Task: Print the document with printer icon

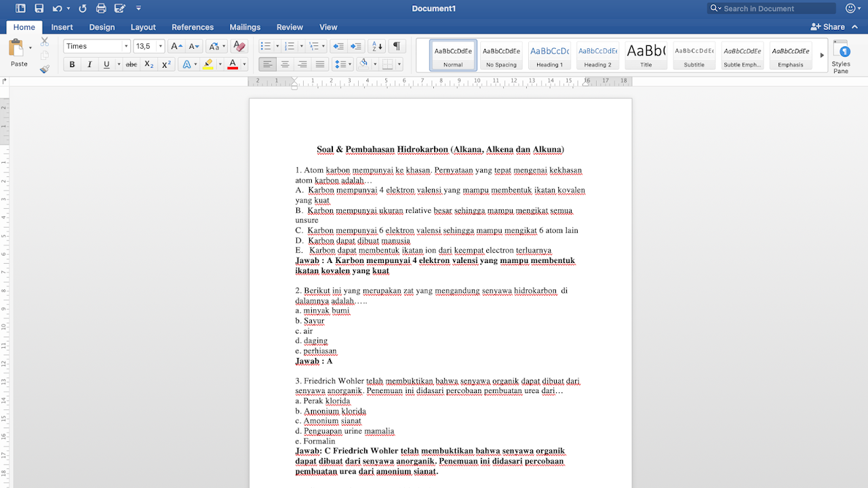Action: point(101,8)
